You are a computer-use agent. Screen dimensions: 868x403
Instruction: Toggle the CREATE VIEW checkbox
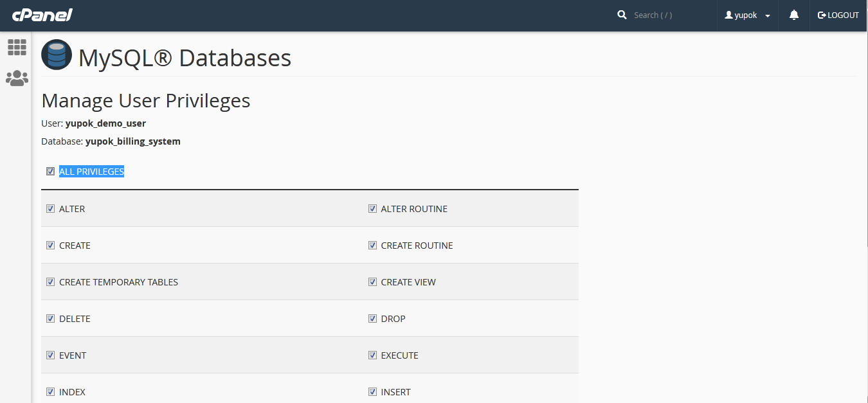(372, 282)
